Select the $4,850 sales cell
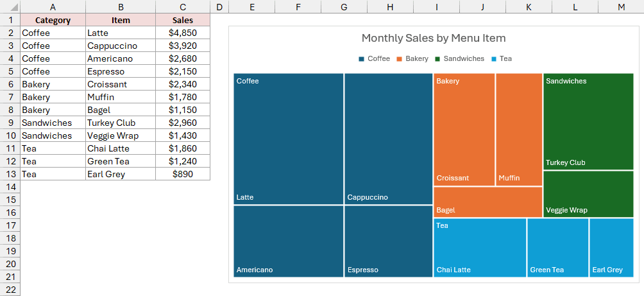Image resolution: width=644 pixels, height=296 pixels. pyautogui.click(x=183, y=33)
